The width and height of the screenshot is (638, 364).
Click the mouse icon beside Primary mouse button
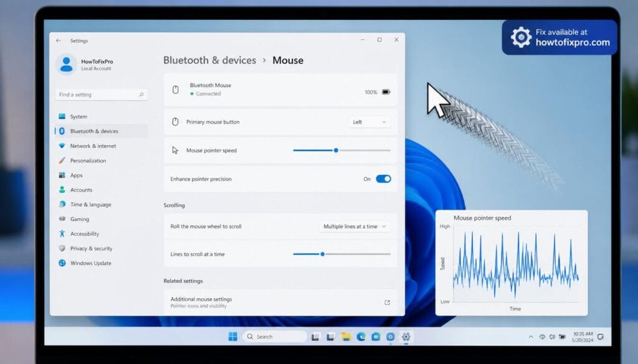click(x=175, y=122)
